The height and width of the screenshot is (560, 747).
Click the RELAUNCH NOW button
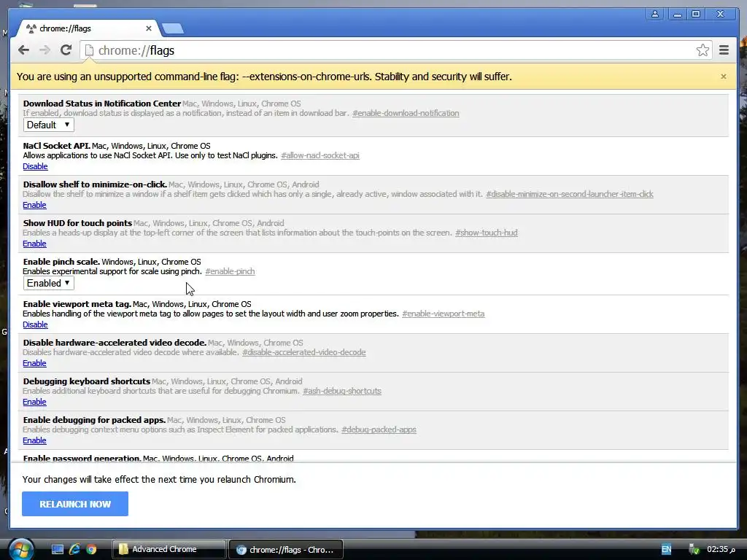point(75,504)
